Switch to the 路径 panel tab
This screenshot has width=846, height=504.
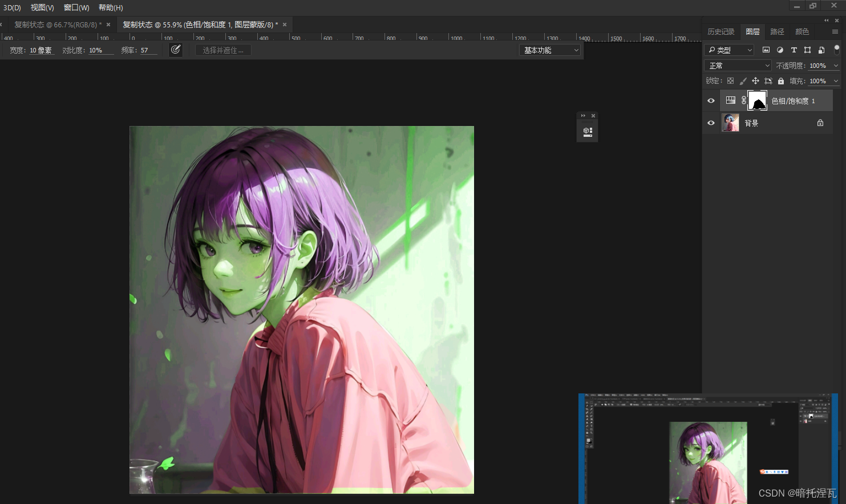tap(777, 32)
